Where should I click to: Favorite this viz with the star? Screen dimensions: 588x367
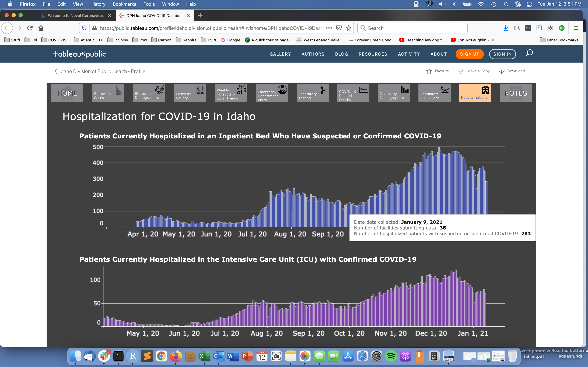[429, 71]
